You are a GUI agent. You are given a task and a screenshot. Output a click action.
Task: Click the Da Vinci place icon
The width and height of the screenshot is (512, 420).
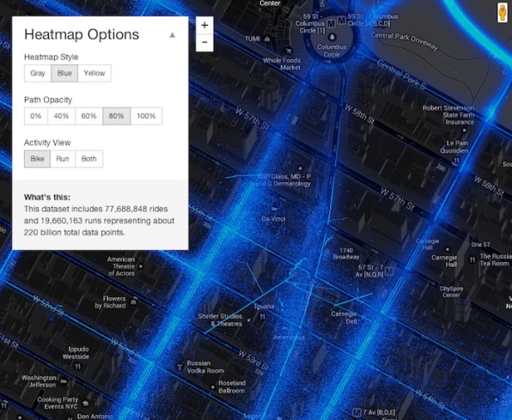[x=274, y=209]
